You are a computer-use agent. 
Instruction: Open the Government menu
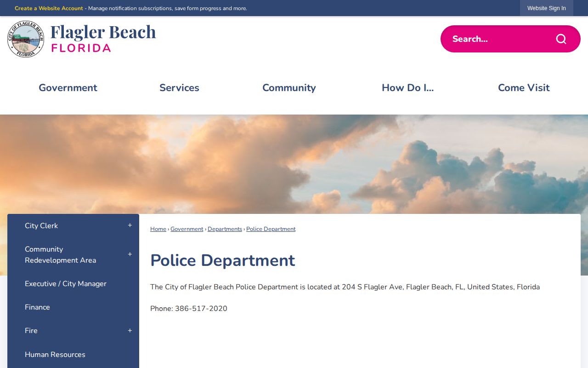coord(68,88)
